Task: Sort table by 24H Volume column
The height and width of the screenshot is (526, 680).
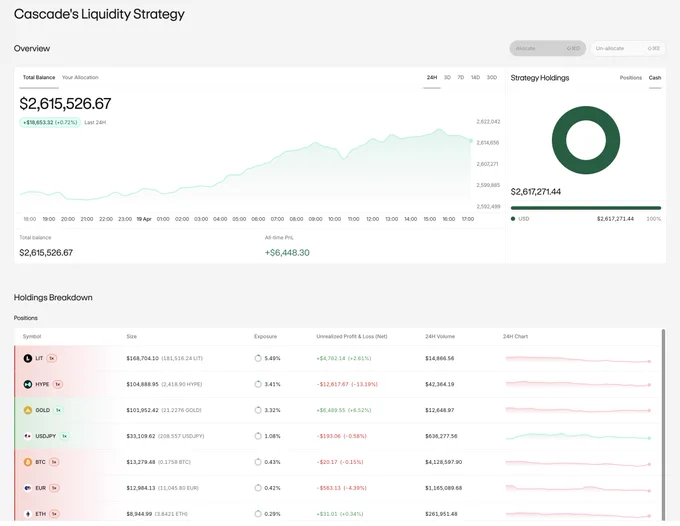Action: pyautogui.click(x=440, y=337)
